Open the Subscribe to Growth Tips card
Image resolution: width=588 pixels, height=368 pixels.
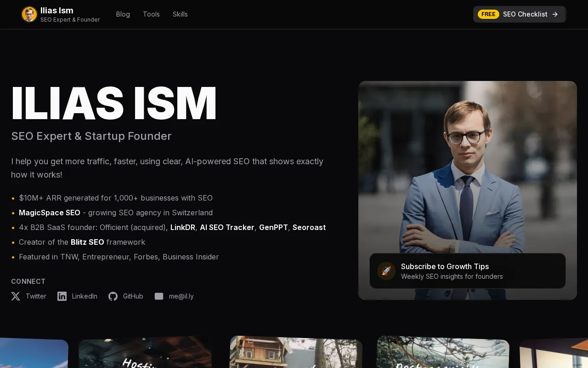click(x=468, y=271)
